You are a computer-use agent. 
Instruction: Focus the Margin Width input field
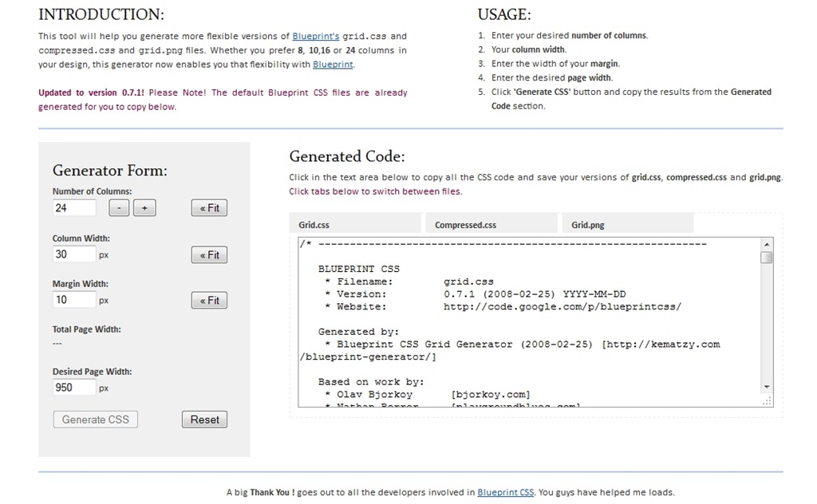point(74,299)
